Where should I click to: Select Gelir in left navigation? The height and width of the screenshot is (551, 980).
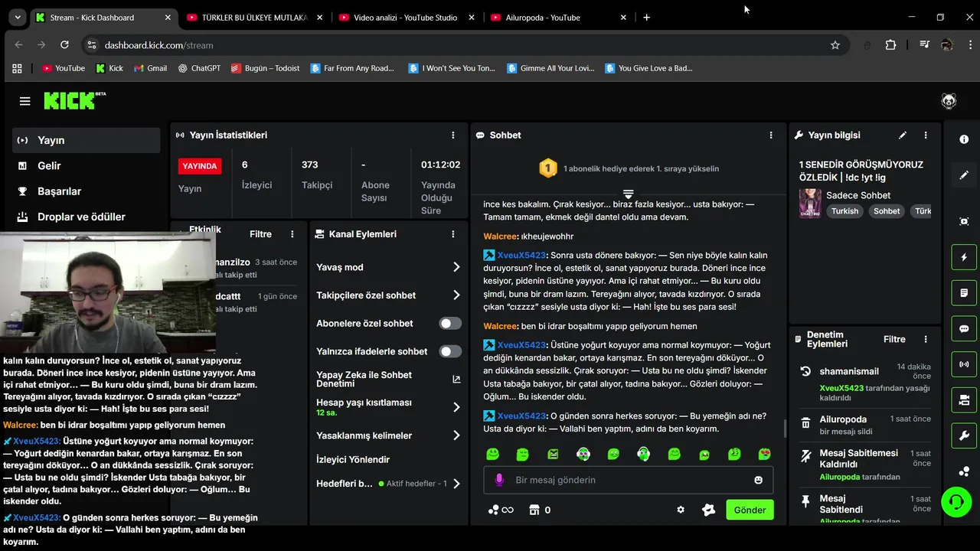tap(86, 165)
